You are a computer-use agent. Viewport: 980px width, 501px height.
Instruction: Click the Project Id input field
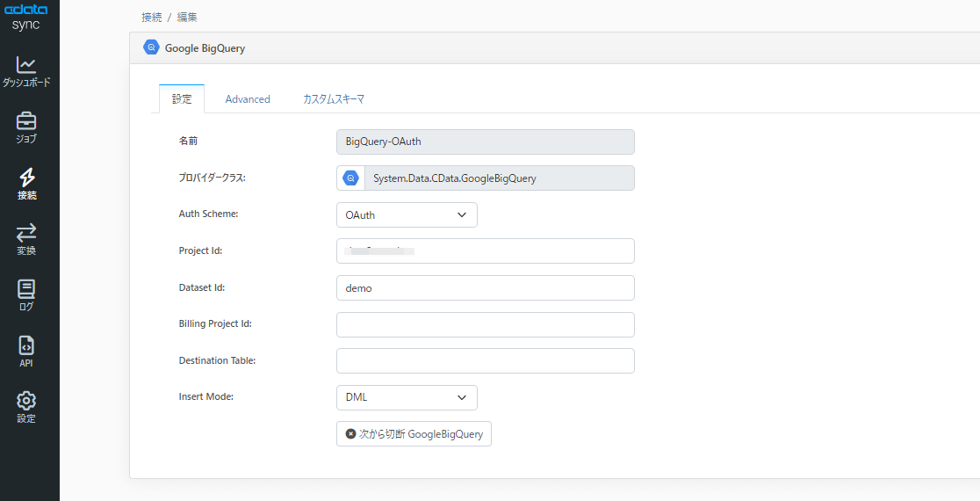(485, 251)
